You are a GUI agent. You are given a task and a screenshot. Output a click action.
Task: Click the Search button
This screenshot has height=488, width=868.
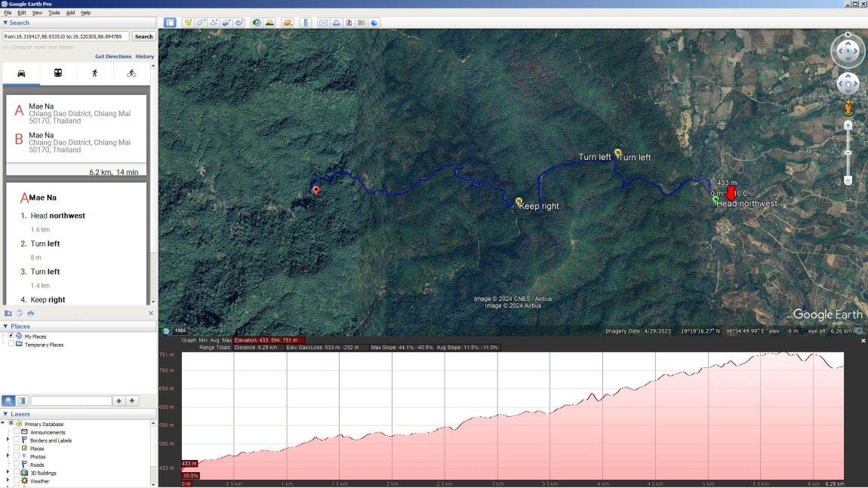tap(143, 36)
